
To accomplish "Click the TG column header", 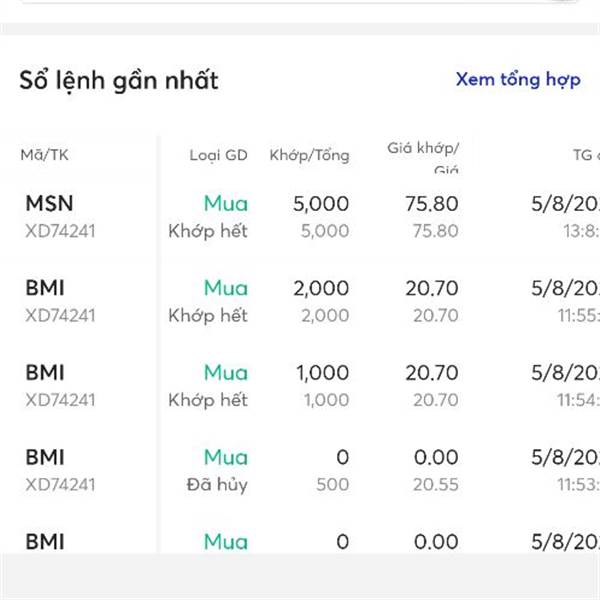I will tap(586, 155).
